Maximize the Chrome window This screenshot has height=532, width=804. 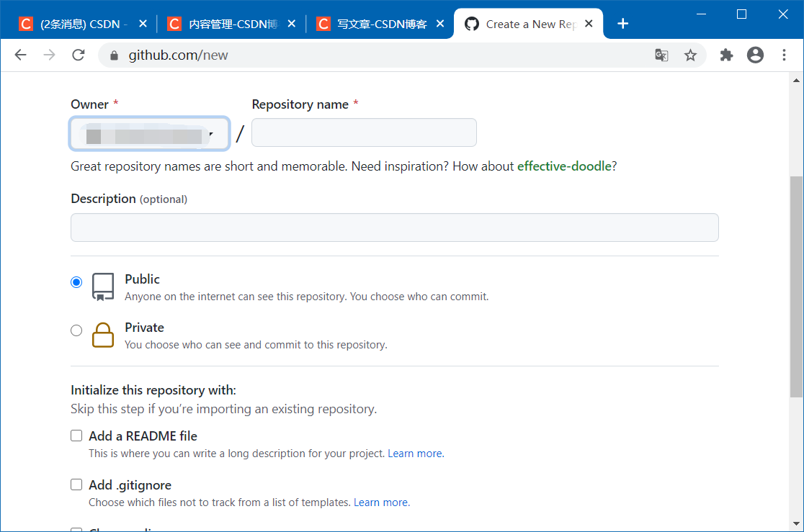(x=741, y=14)
